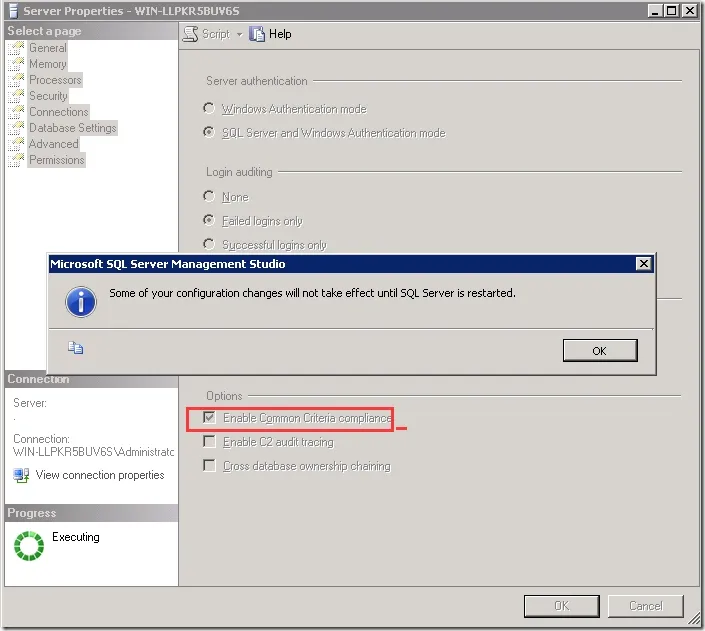Click the Script toolbar label
The image size is (705, 631).
coord(216,34)
